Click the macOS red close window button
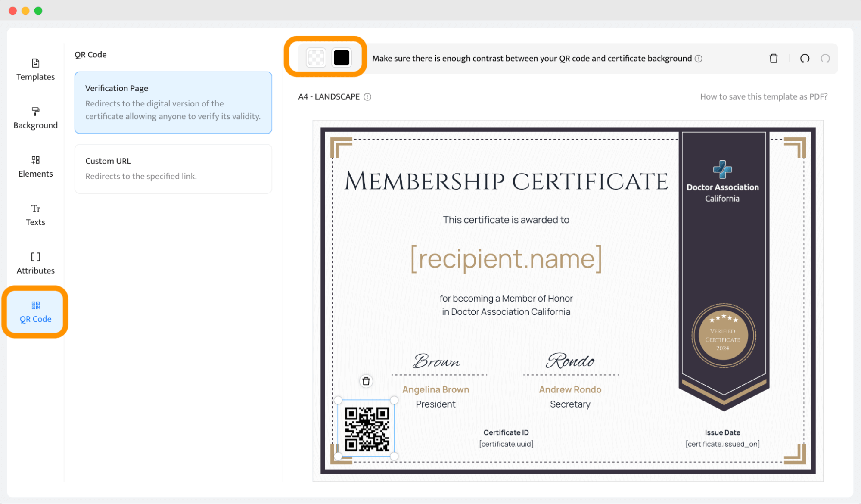 coord(12,11)
